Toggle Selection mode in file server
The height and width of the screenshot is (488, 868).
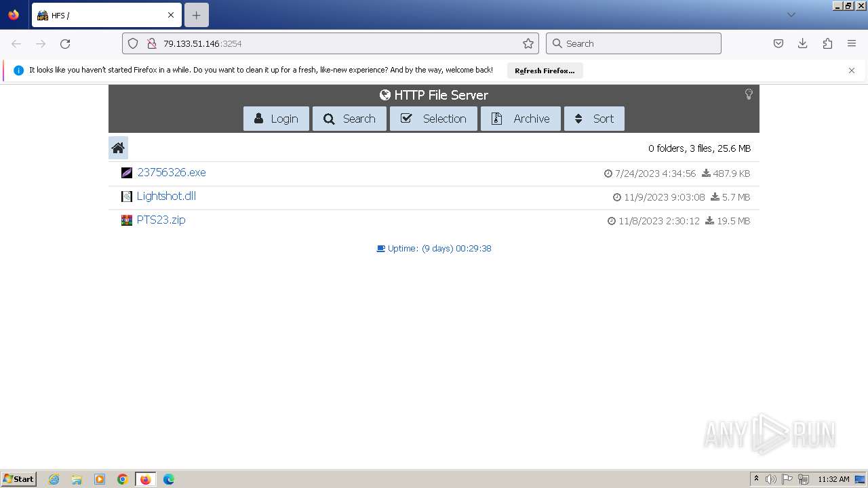pyautogui.click(x=433, y=119)
